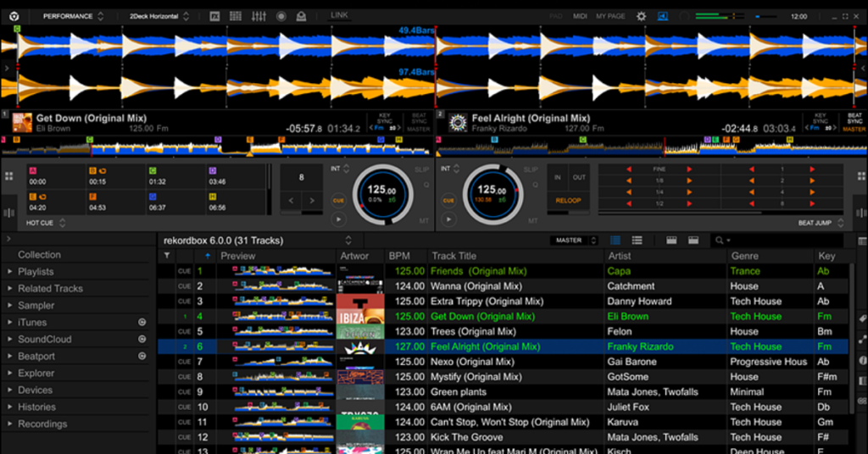The image size is (868, 454).
Task: Click the rekordbox logo icon
Action: (x=14, y=16)
